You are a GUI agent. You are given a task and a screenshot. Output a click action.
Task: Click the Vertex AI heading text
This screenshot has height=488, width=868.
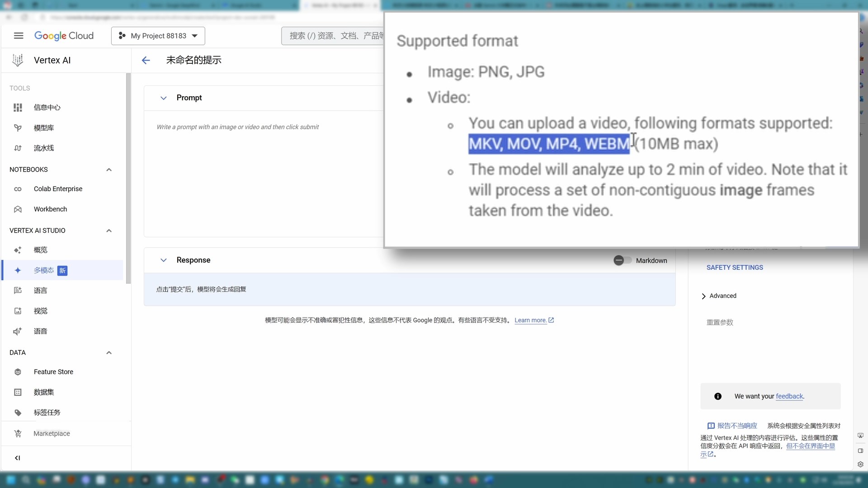click(52, 60)
